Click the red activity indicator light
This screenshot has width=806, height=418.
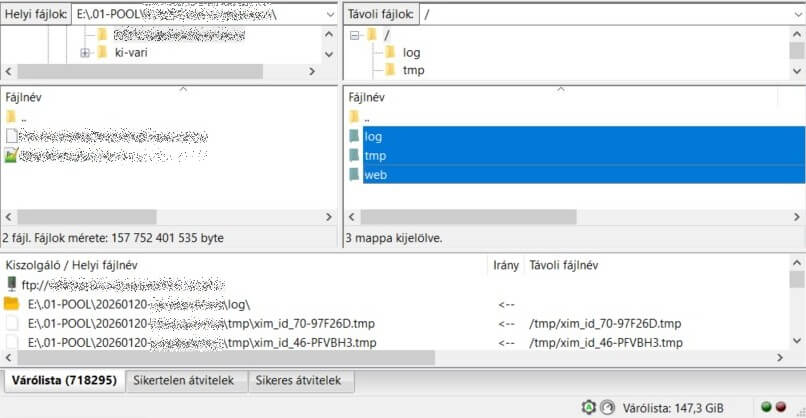(x=781, y=407)
